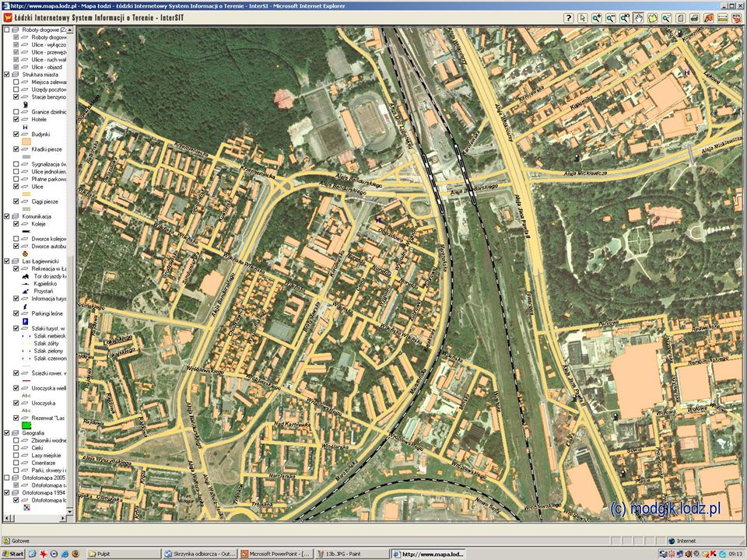Screen dimensions: 747x560
Task: Click the Stacje benzynowe fuel pump legend symbol
Action: 25,104
